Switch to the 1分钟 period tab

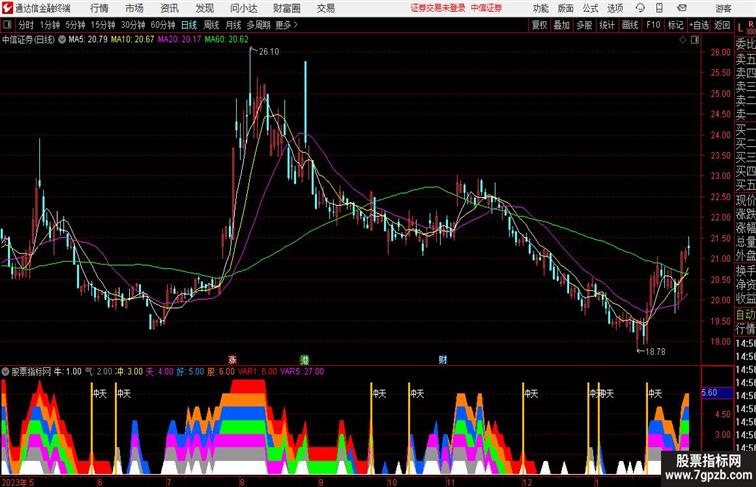pyautogui.click(x=50, y=25)
